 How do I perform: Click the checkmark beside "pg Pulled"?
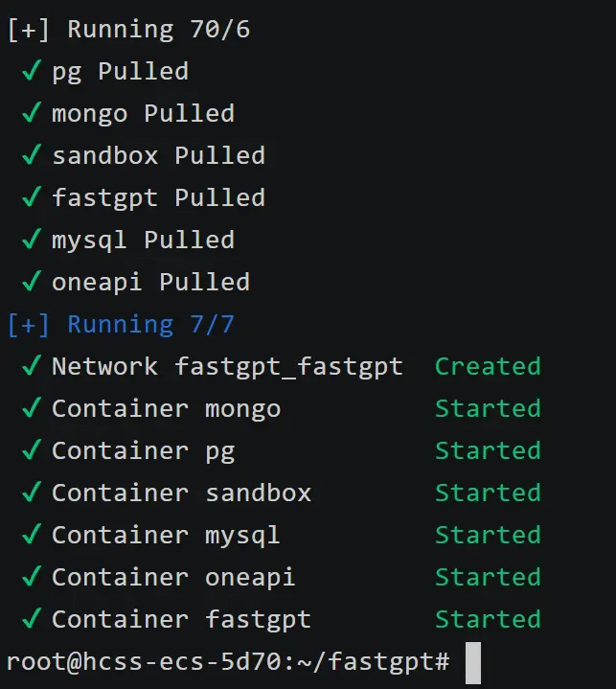point(32,71)
